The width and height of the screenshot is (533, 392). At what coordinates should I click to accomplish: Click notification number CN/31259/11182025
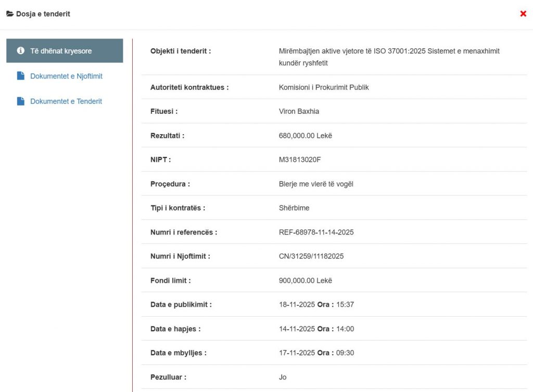pos(311,256)
